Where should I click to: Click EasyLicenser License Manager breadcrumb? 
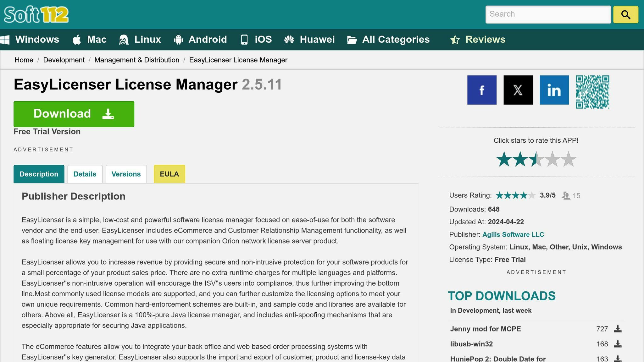point(238,60)
